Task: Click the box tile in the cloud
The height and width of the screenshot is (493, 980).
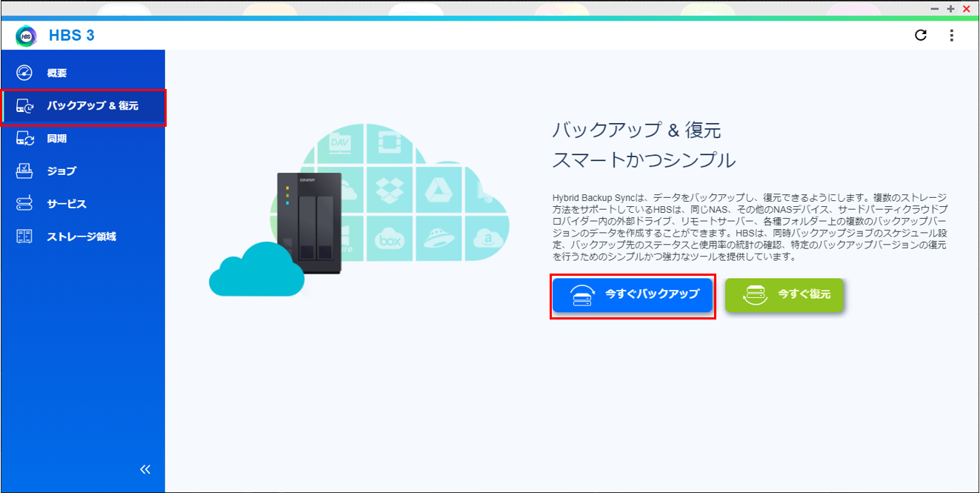Action: point(390,239)
